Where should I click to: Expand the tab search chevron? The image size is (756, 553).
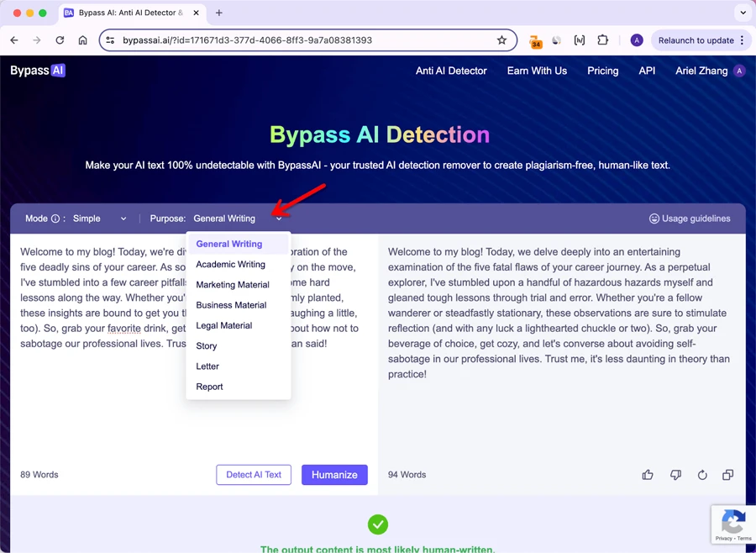point(743,13)
